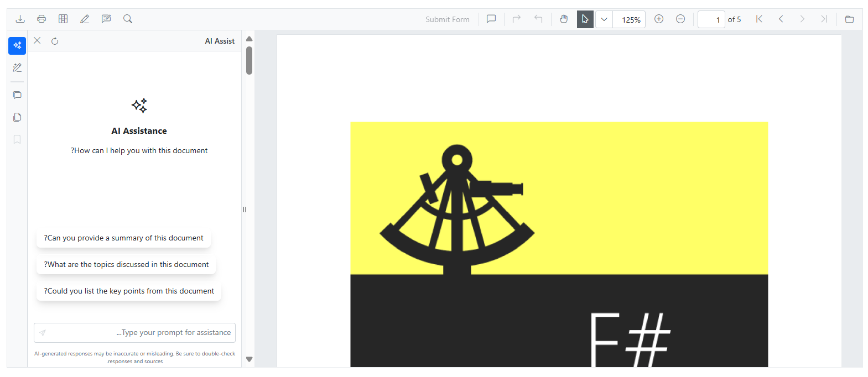Screen dimensions: 868x377
Task: Click the 125% zoom value field
Action: pyautogui.click(x=629, y=19)
